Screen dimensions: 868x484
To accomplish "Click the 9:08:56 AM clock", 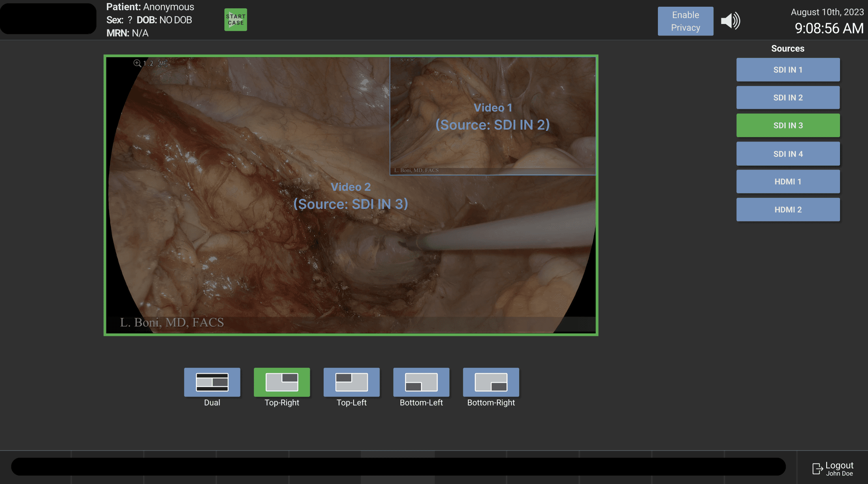I will (829, 28).
